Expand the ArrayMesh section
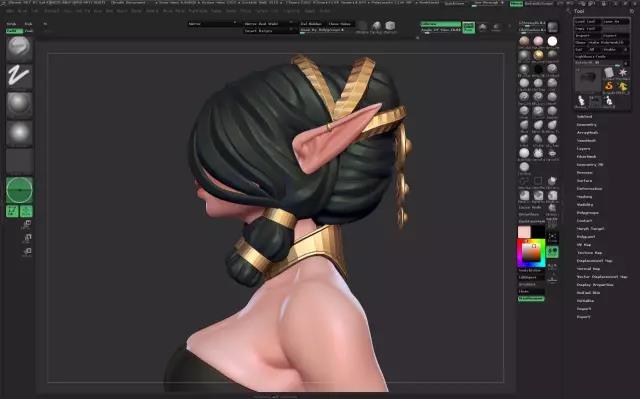The image size is (640, 399). (587, 133)
